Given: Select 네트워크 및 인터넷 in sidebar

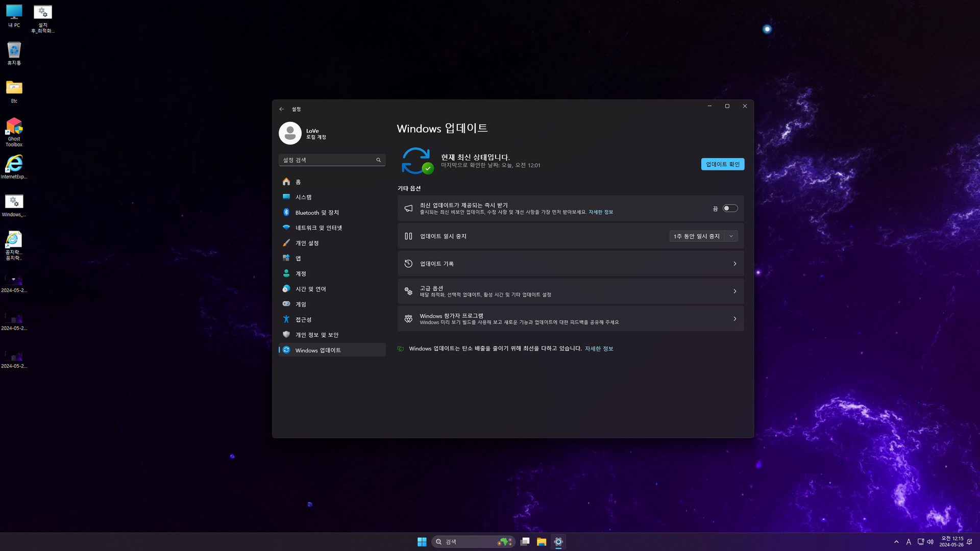Looking at the screenshot, I should pyautogui.click(x=318, y=228).
